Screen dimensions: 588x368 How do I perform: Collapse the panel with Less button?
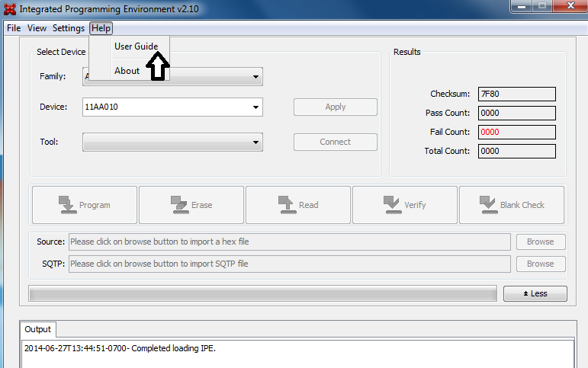[535, 294]
